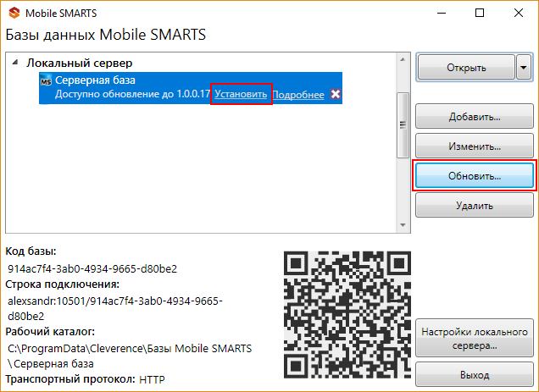Image resolution: width=539 pixels, height=392 pixels.
Task: Open the dropdown arrow next to Открыть
Action: pyautogui.click(x=524, y=68)
